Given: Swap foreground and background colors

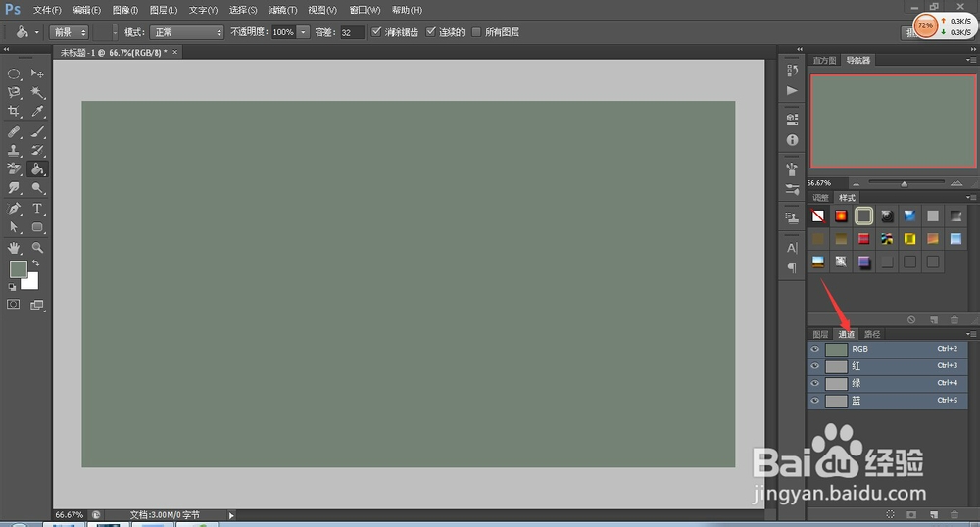Looking at the screenshot, I should point(36,263).
